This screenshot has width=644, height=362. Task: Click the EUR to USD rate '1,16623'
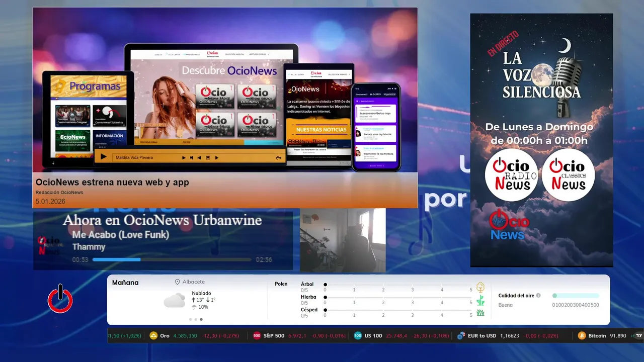[510, 335]
